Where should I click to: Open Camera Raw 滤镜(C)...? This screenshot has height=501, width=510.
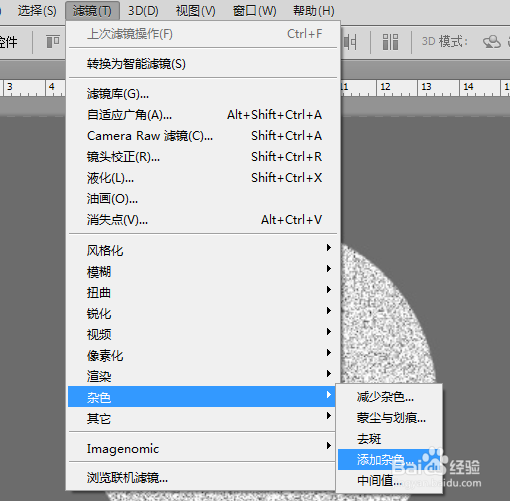point(202,136)
